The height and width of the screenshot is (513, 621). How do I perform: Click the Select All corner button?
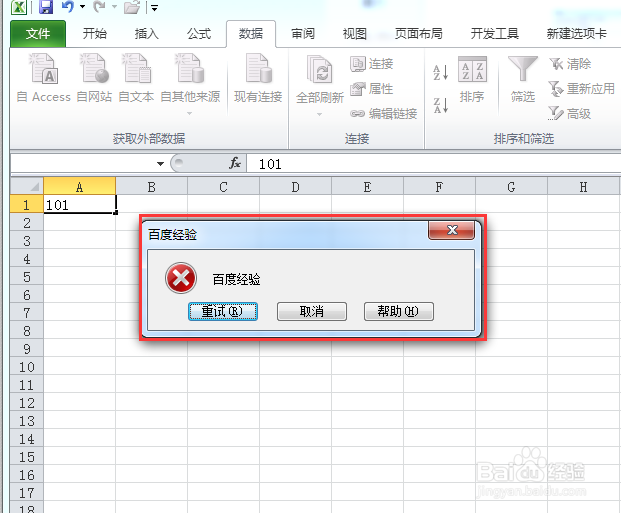click(x=27, y=186)
